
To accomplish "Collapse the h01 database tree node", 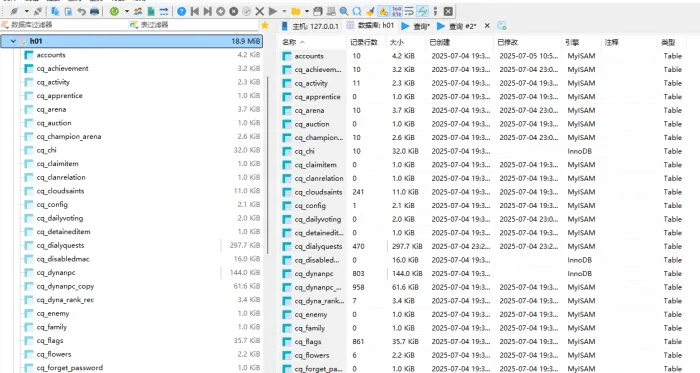I will [x=13, y=41].
